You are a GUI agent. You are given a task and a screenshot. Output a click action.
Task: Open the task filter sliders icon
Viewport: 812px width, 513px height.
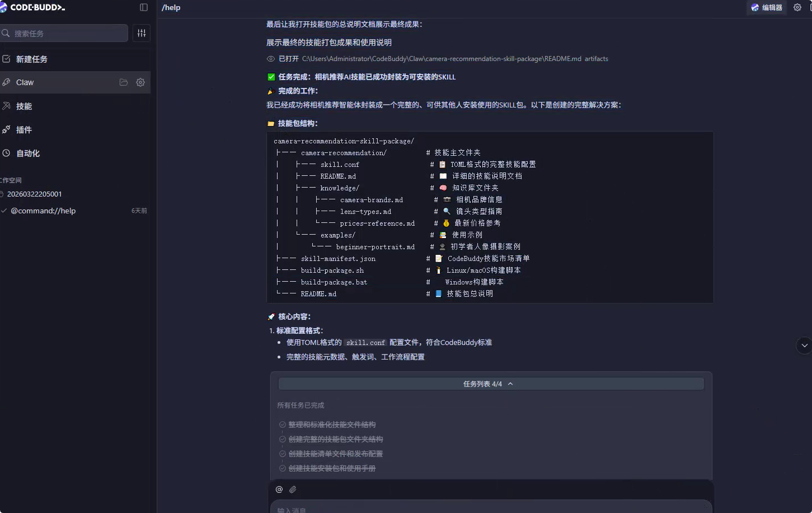click(142, 33)
